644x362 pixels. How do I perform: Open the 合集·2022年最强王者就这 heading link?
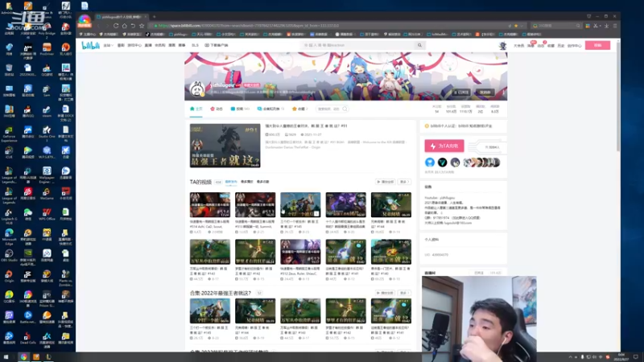220,293
